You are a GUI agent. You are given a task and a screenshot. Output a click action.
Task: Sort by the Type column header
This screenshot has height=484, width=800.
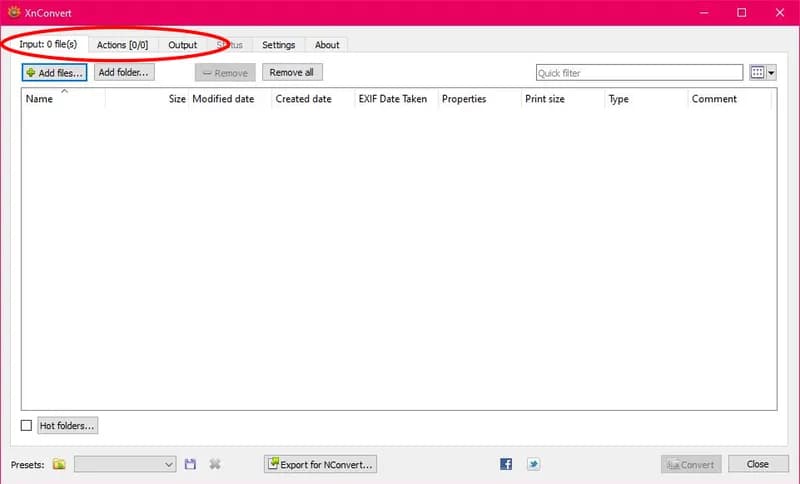[646, 99]
